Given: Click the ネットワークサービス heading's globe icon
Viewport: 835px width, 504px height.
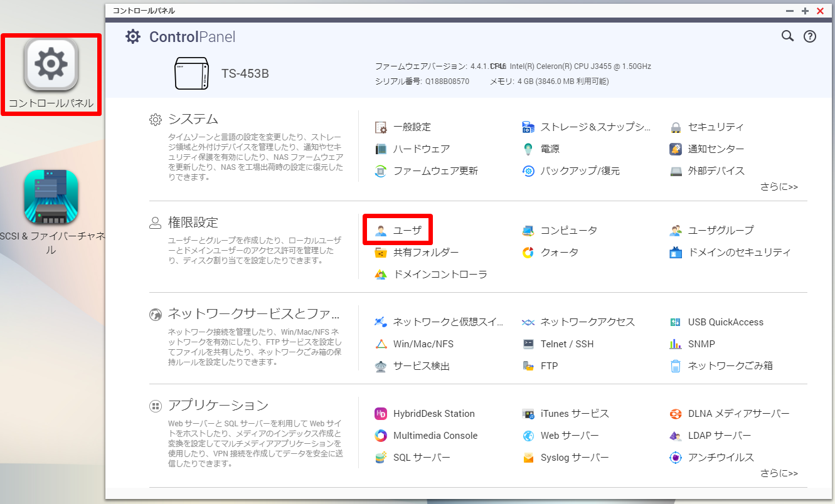Looking at the screenshot, I should click(x=156, y=315).
